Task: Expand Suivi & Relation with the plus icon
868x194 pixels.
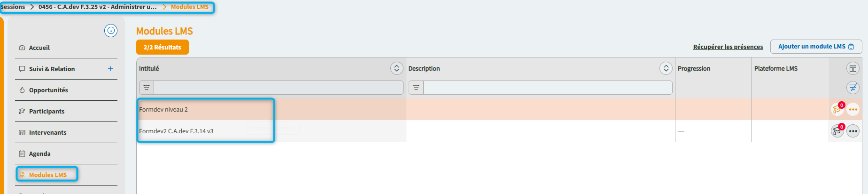Action: click(110, 69)
